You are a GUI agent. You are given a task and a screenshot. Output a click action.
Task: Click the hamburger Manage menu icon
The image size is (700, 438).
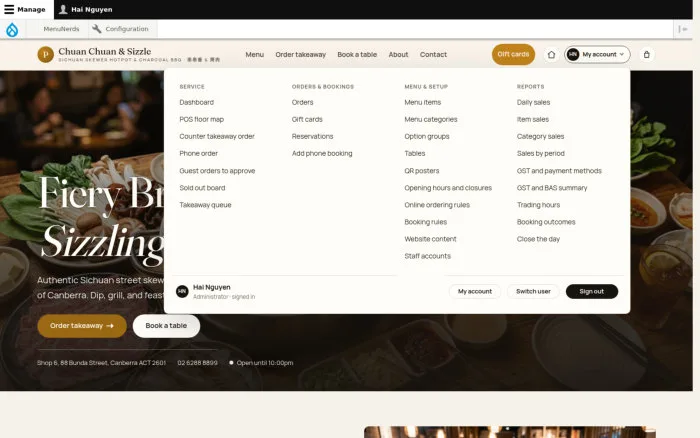(x=9, y=9)
